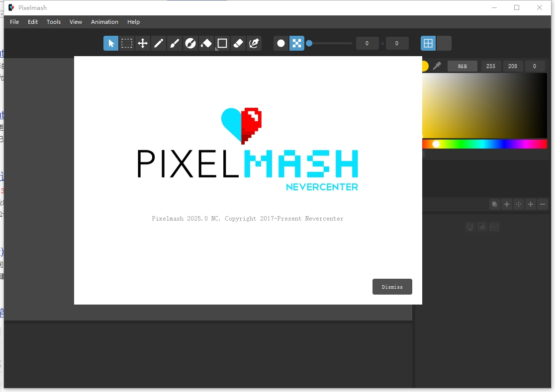The image size is (555, 392).
Task: Click the Pixelmash title bar app icon
Action: (x=11, y=7)
